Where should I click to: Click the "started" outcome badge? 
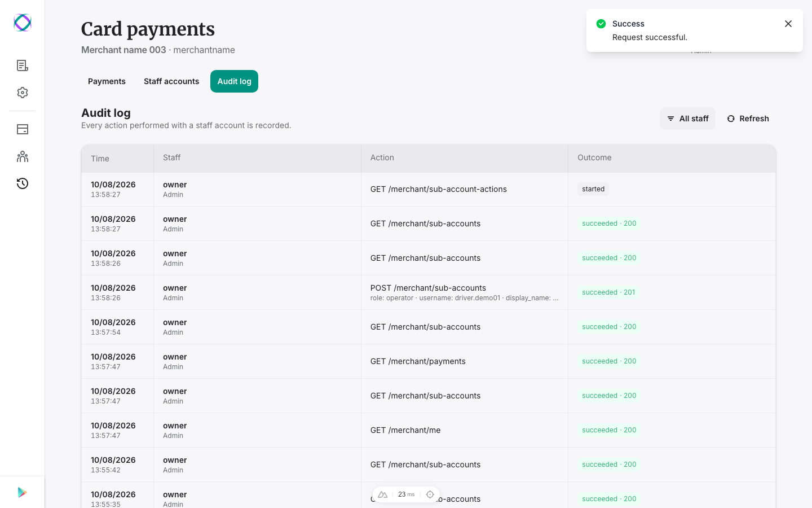(593, 189)
